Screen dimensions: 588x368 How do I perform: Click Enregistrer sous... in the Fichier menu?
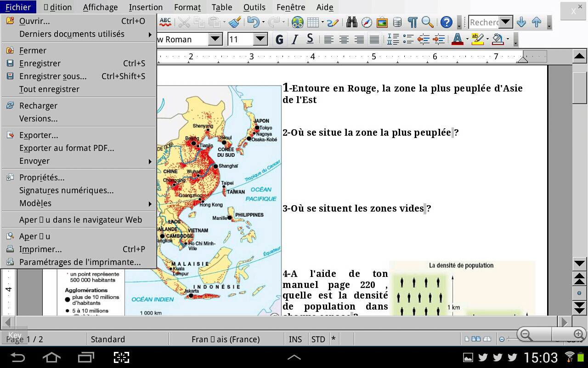53,76
